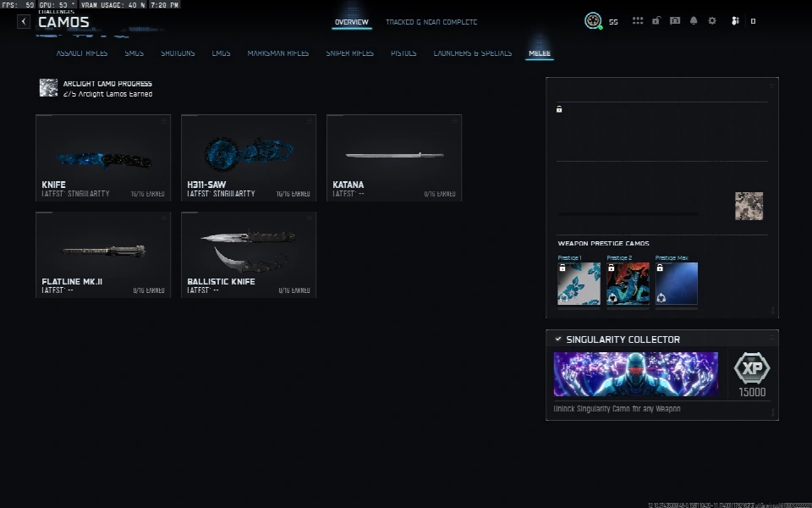Switch to Tracked & Near Complete tab
812x508 pixels.
[431, 22]
